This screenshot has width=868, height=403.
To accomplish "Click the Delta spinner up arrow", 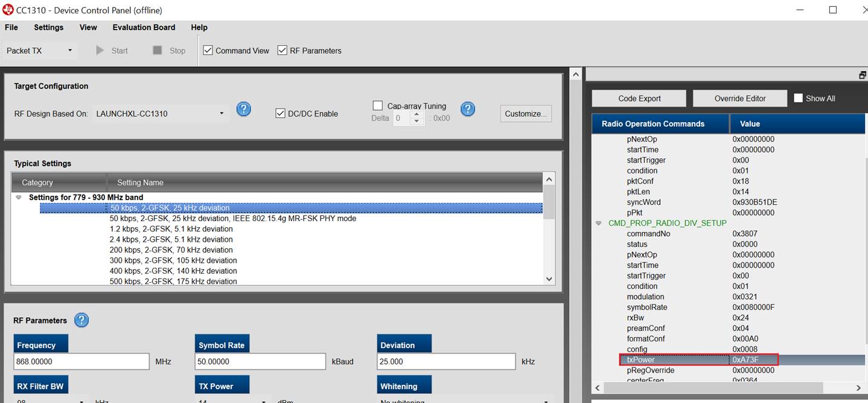I will (417, 115).
